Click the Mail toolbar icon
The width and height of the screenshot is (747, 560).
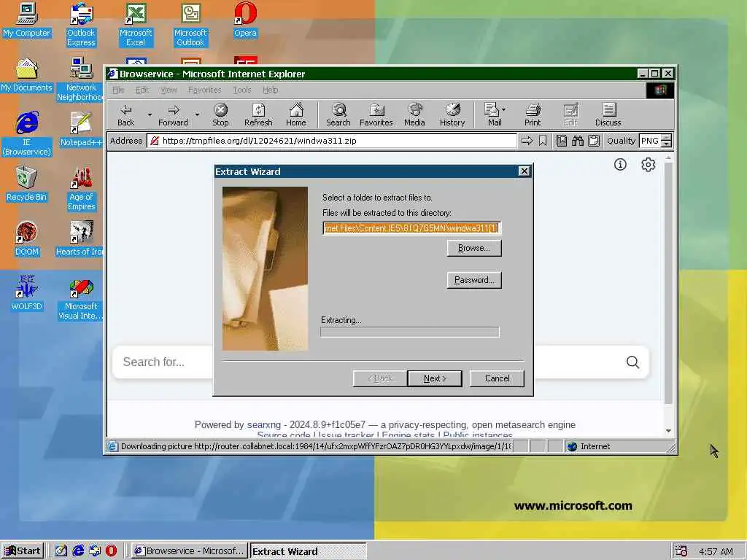(492, 115)
